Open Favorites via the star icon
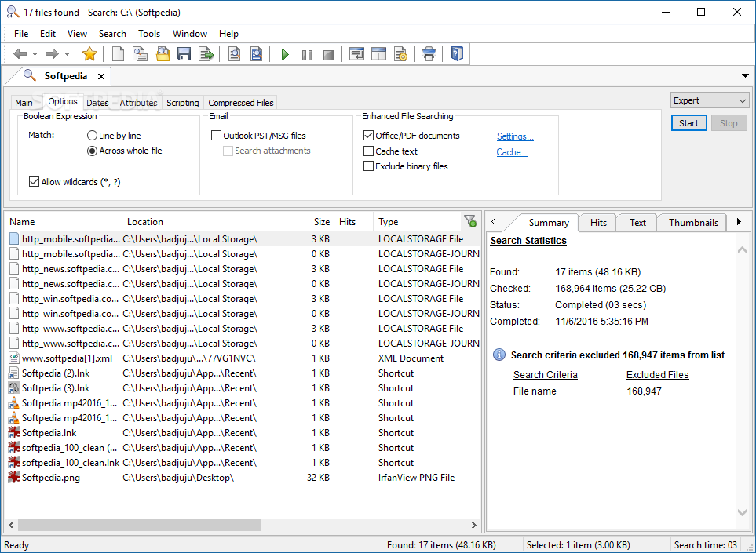 [89, 54]
